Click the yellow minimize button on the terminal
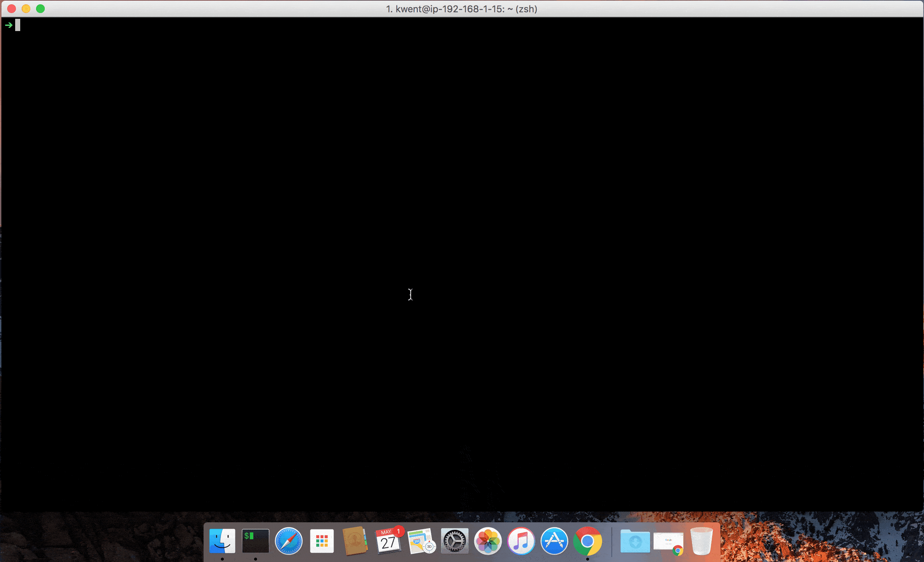This screenshot has width=924, height=562. [x=26, y=9]
